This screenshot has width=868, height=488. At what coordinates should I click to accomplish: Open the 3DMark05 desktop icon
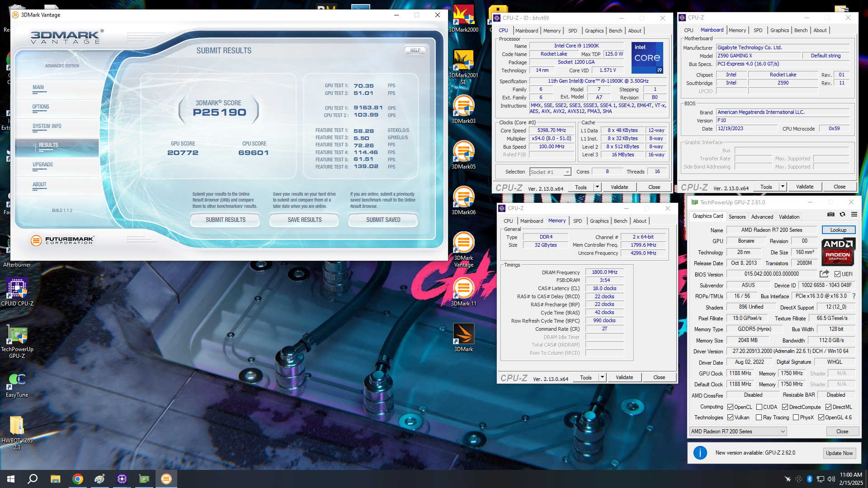click(463, 155)
